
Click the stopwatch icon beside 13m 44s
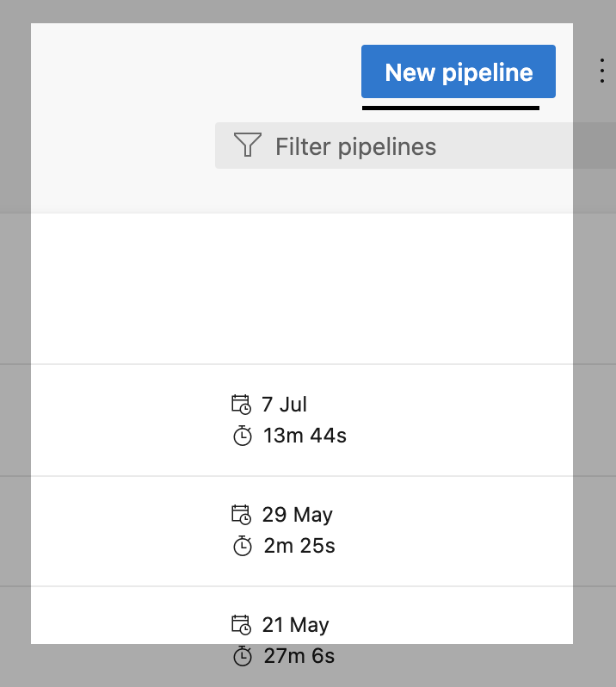click(x=243, y=436)
